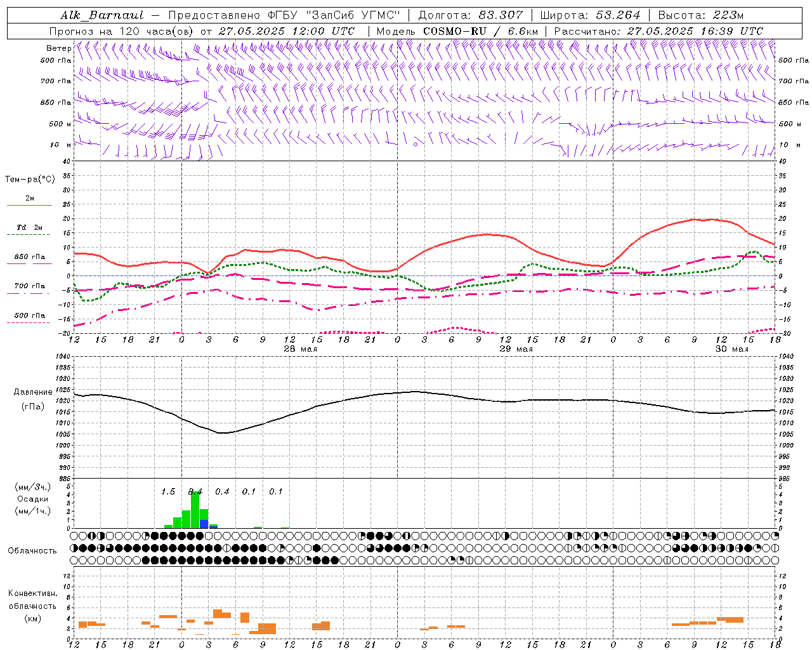Click the 29 мая date label
Viewport: 812px width, 650px height.
pos(516,349)
